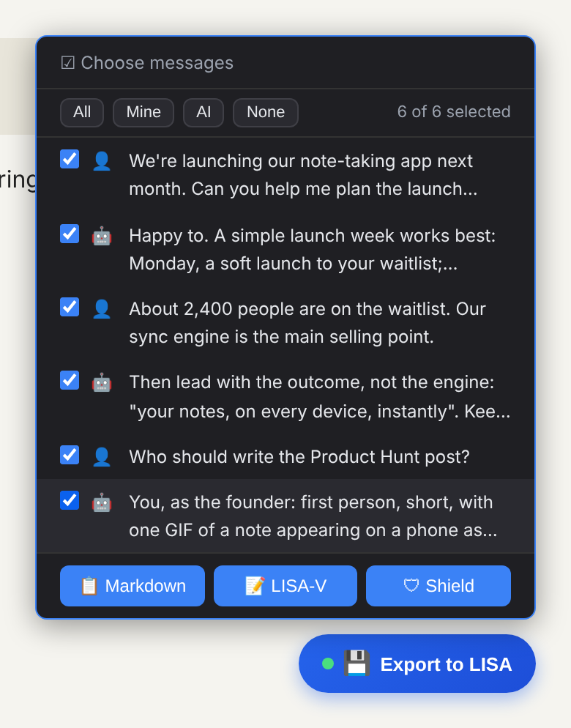Choose the None selection button
Screen dimensions: 571x728
point(266,112)
